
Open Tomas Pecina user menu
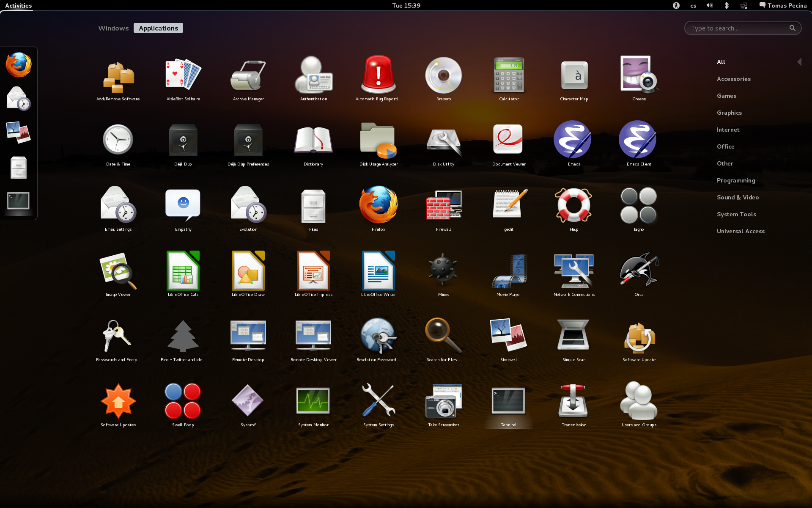coord(783,6)
